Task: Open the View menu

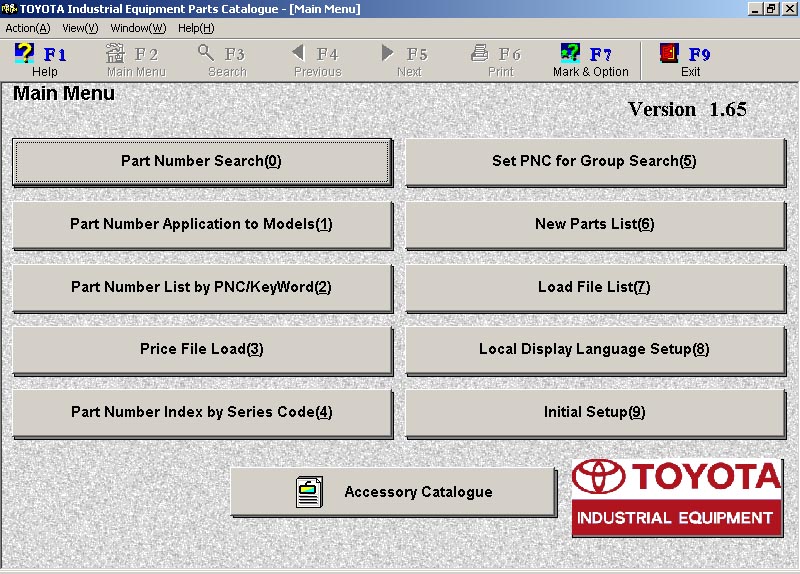Action: click(80, 29)
